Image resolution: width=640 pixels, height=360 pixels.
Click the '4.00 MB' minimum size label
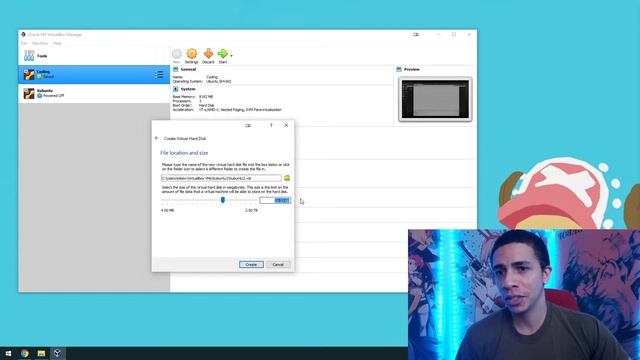[x=167, y=210]
